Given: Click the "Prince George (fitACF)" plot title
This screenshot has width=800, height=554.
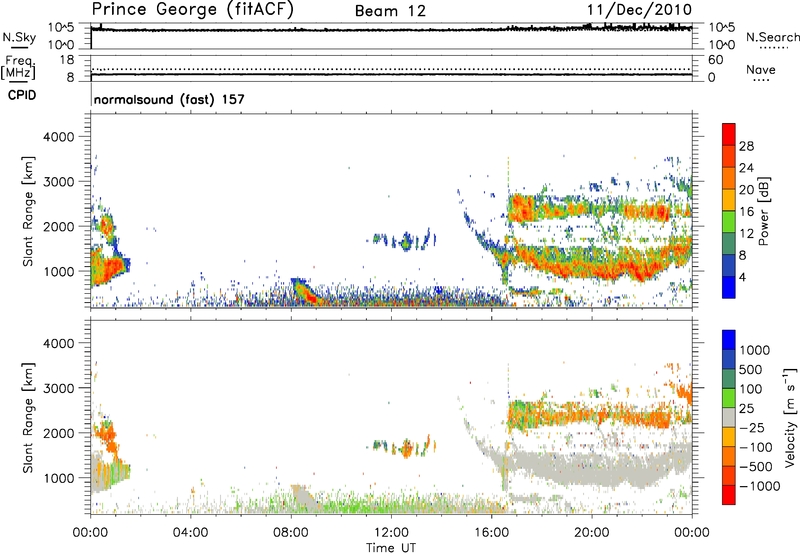Looking at the screenshot, I should click(193, 10).
